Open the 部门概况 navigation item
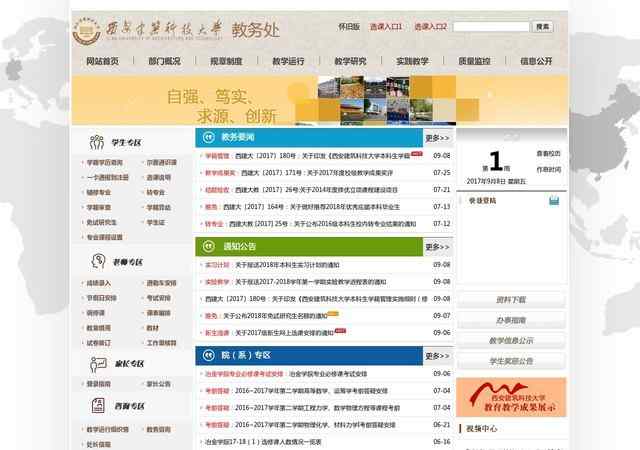This screenshot has height=450, width=640. pos(164,61)
